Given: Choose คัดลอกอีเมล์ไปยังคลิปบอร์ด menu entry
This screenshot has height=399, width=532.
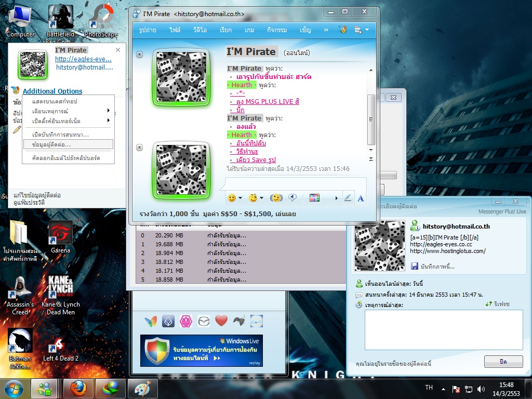Looking at the screenshot, I should tap(68, 158).
